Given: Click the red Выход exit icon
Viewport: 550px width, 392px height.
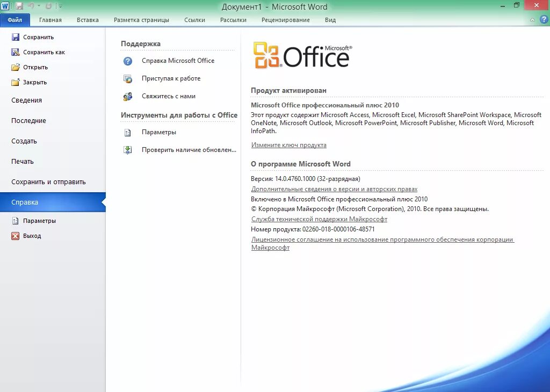Looking at the screenshot, I should (15, 235).
